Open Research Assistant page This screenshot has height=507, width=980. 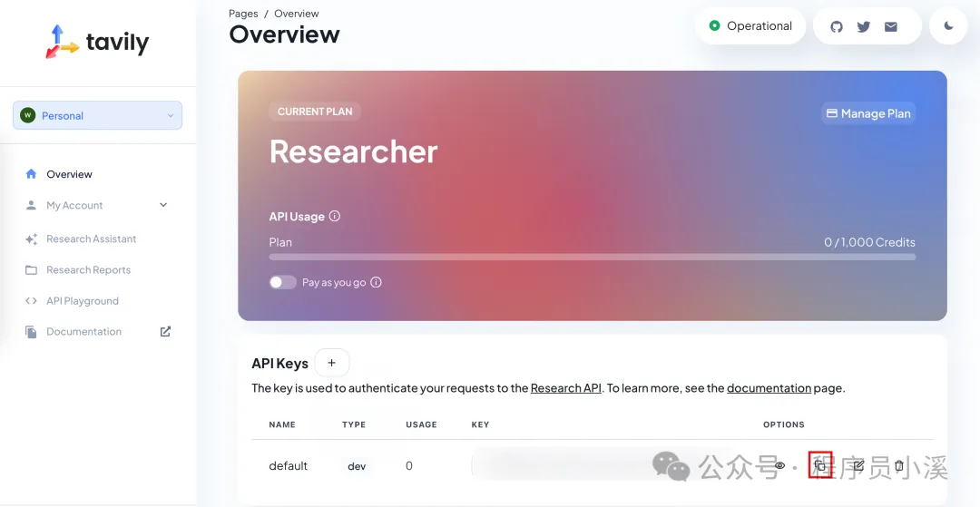coord(92,239)
